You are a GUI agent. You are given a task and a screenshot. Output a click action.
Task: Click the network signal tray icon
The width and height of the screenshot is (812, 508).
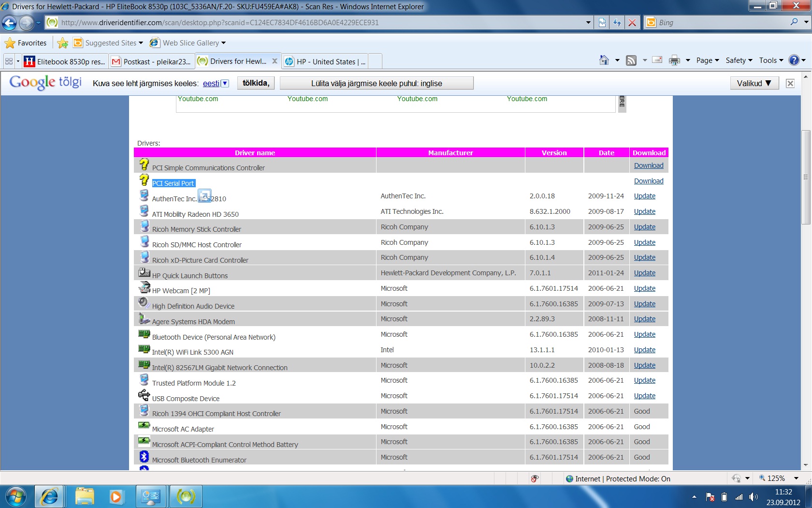click(x=739, y=497)
